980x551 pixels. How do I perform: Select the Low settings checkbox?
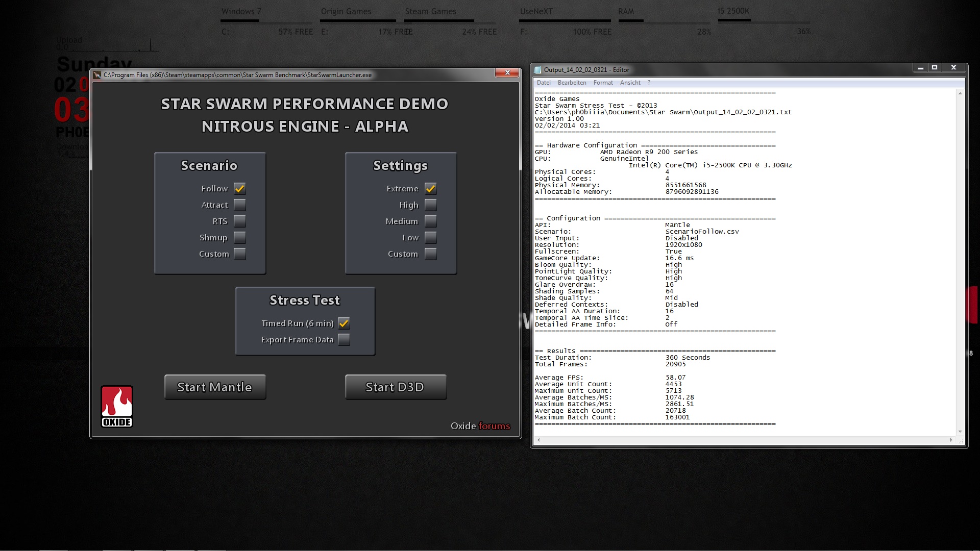(x=431, y=238)
